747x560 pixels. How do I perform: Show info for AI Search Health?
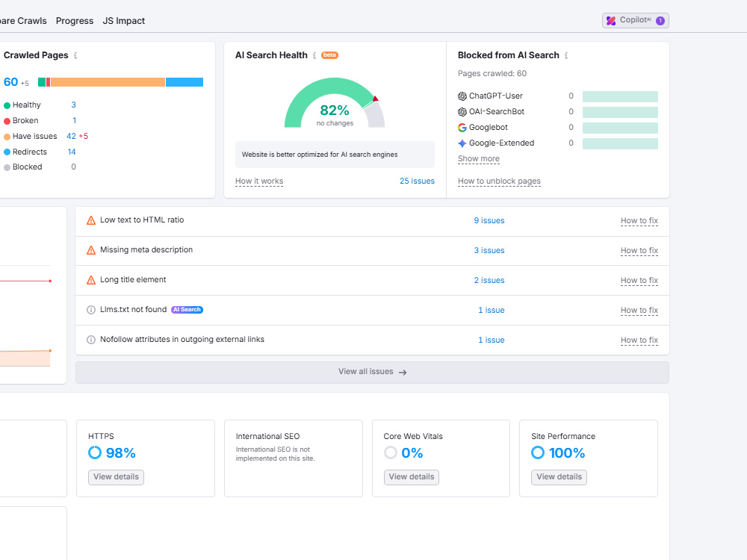pos(314,55)
